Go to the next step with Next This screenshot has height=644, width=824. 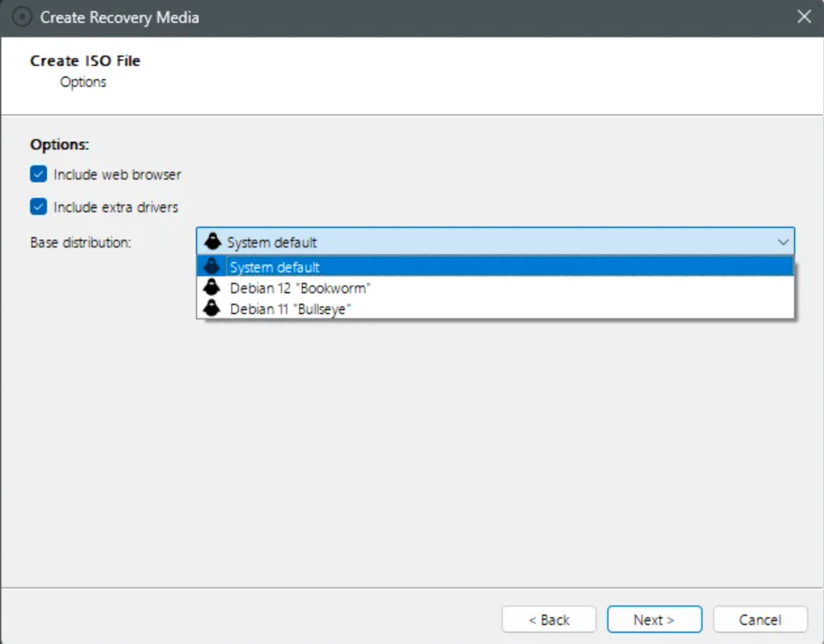click(x=654, y=619)
